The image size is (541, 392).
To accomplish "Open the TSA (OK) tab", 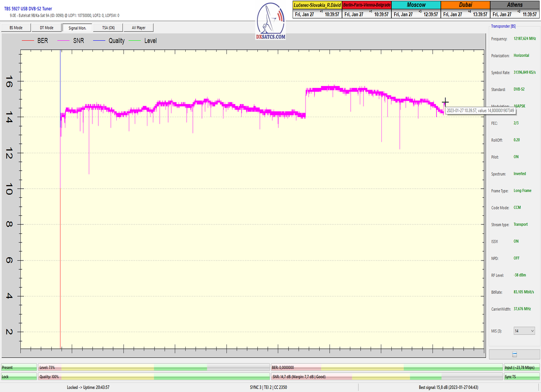I will 108,27.
